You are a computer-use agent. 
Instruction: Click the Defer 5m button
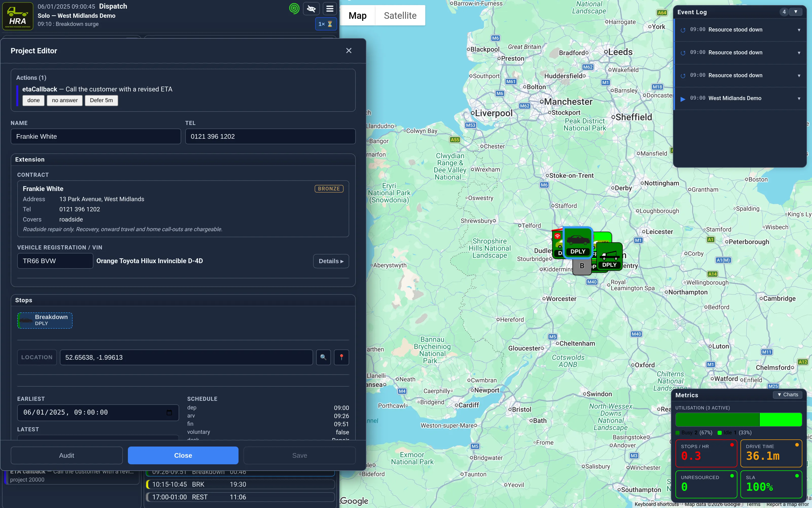click(101, 101)
